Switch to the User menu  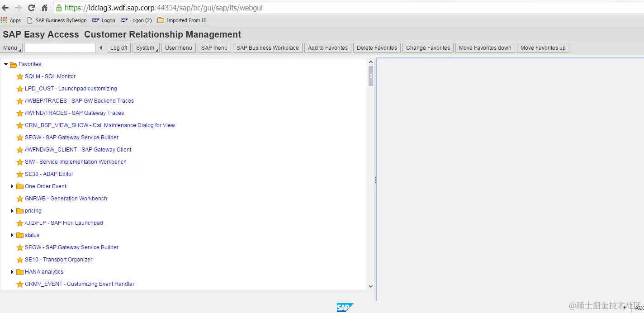(179, 48)
